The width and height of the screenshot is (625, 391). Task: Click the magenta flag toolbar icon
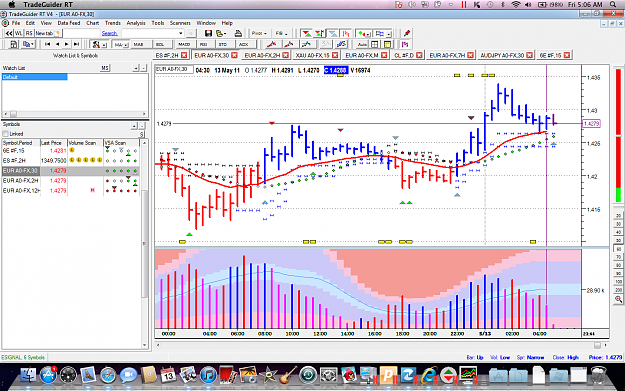click(x=405, y=44)
